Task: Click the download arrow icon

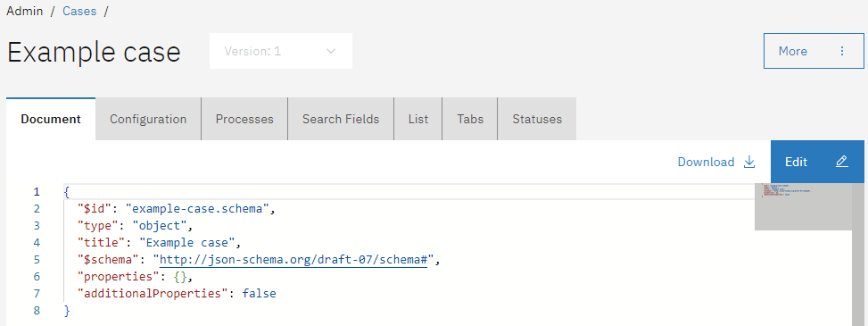Action: [749, 162]
